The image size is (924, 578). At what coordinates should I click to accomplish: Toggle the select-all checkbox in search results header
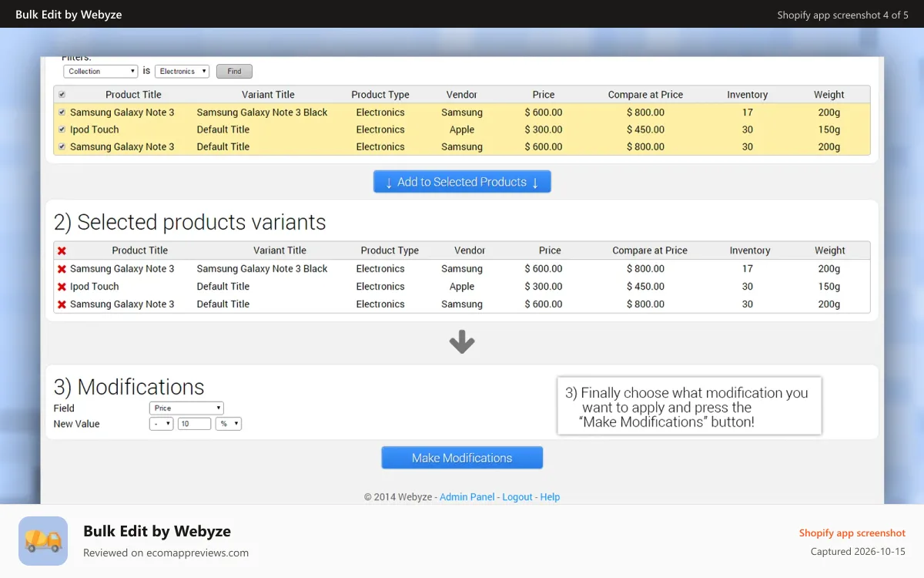pyautogui.click(x=62, y=94)
